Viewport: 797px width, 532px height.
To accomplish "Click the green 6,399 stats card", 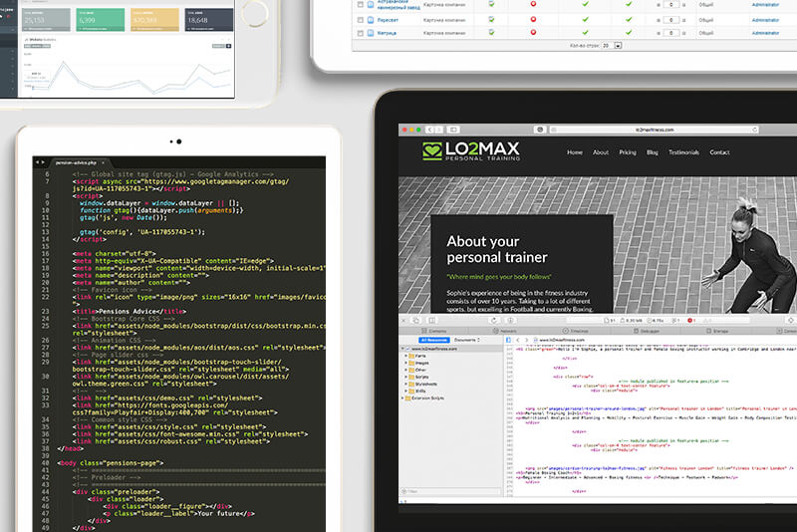I will [101, 20].
